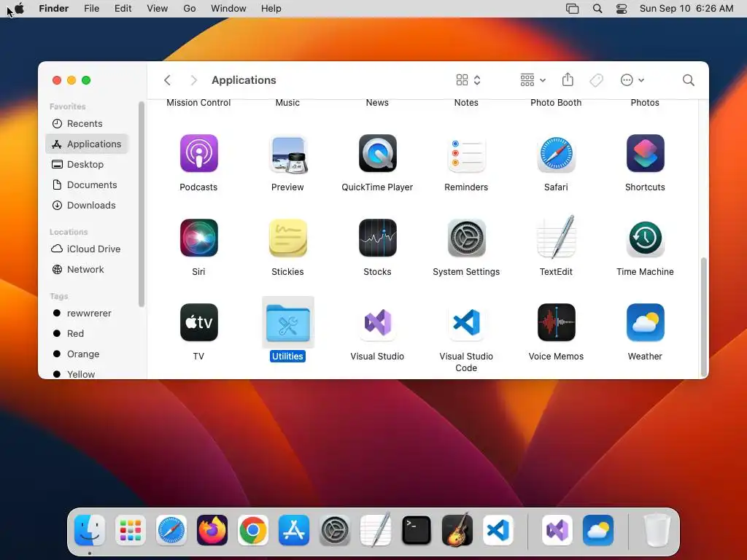The image size is (747, 560).
Task: Open the Apple menu
Action: [x=20, y=9]
